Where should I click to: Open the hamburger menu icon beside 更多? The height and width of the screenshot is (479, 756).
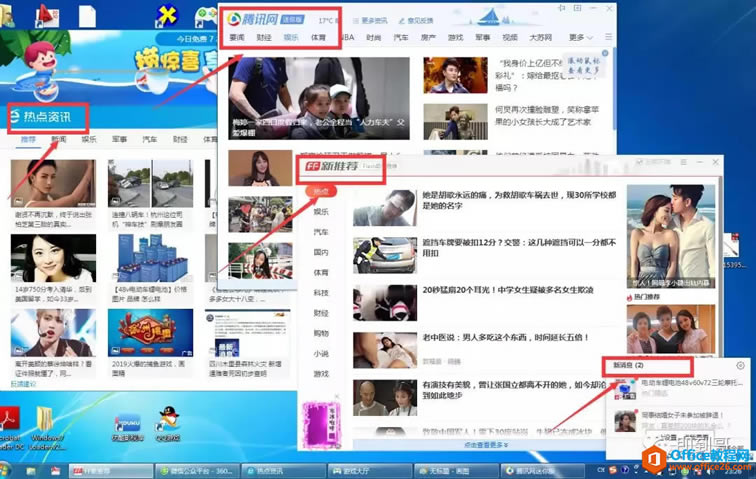(x=608, y=37)
